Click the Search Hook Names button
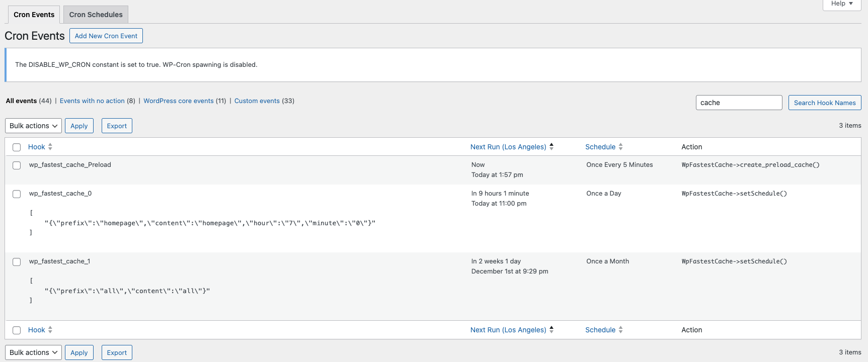 click(x=825, y=103)
